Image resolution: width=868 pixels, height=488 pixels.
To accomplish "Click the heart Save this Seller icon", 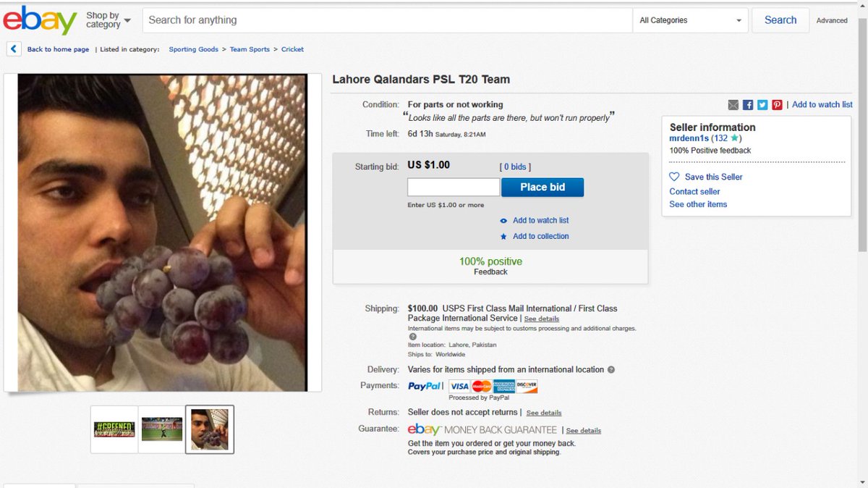I will [674, 177].
